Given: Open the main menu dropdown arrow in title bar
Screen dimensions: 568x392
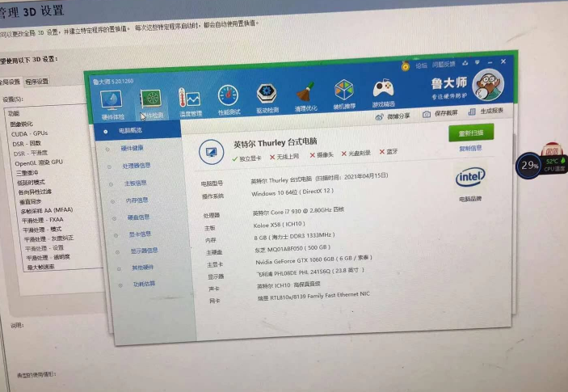Looking at the screenshot, I should (478, 63).
